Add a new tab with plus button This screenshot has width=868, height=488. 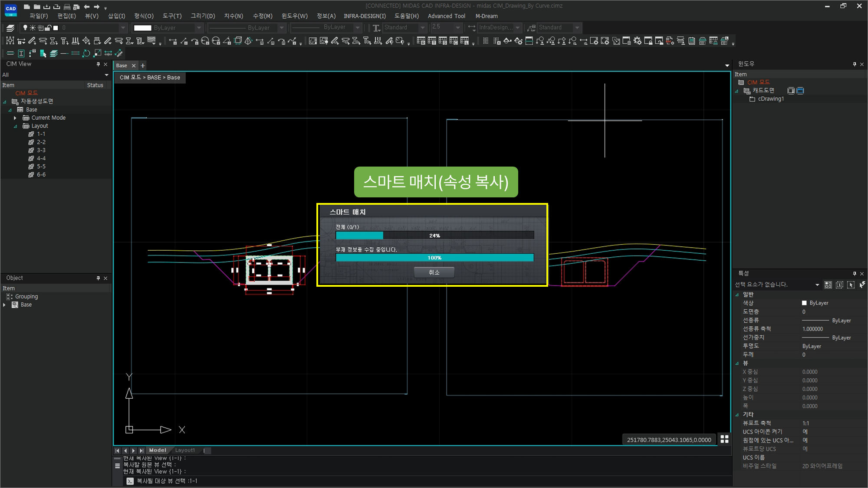tap(142, 66)
